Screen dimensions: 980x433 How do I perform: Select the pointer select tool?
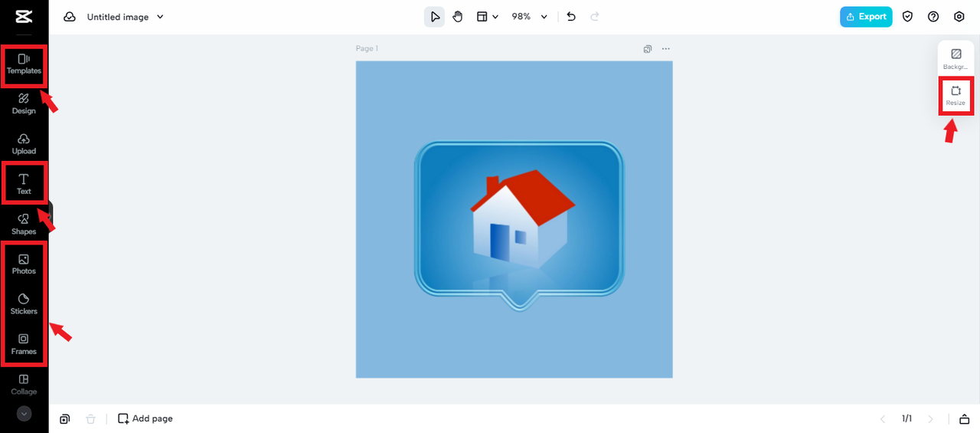click(x=435, y=16)
